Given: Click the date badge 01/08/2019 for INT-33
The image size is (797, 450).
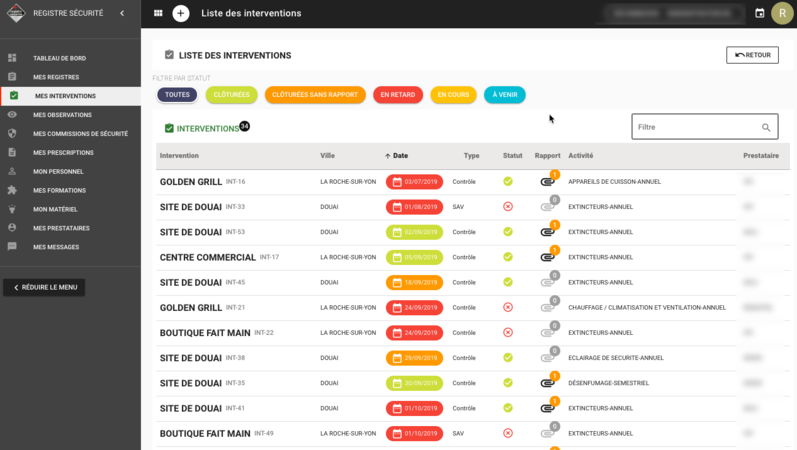Looking at the screenshot, I should point(414,207).
